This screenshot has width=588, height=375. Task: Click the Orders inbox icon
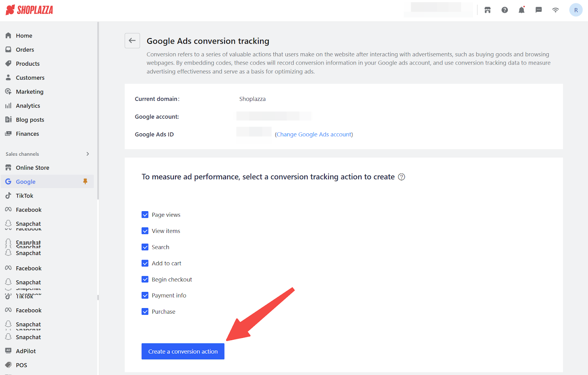pos(8,50)
